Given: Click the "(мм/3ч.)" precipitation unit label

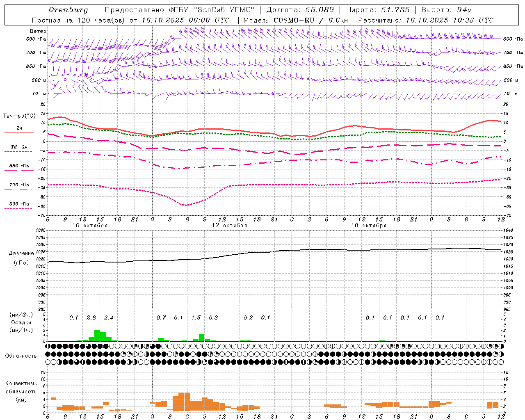Looking at the screenshot, I should (x=21, y=315).
